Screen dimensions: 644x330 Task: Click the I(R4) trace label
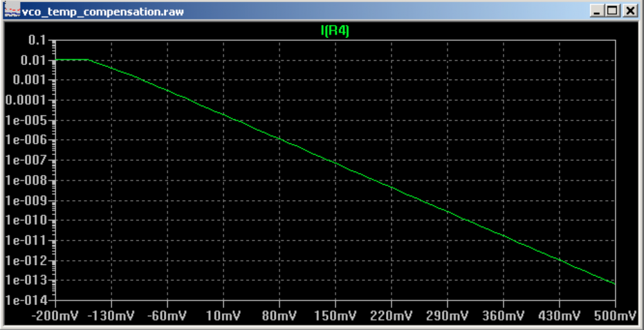point(335,31)
